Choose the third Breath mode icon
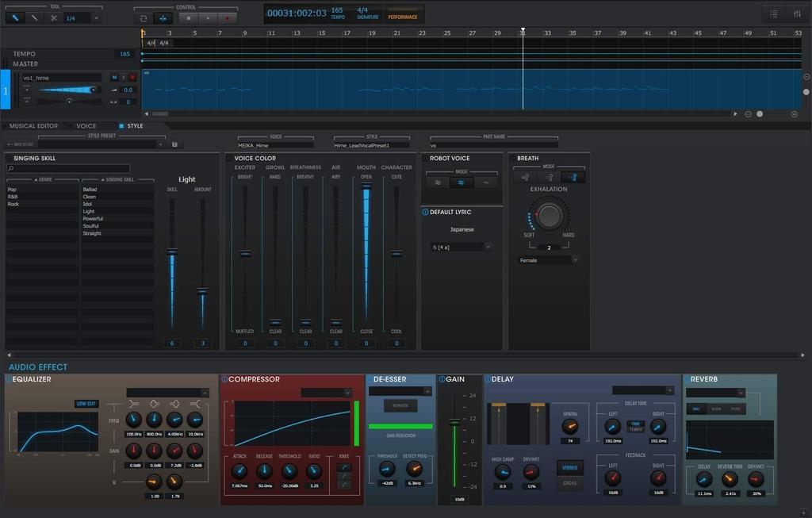812x518 pixels. (573, 177)
